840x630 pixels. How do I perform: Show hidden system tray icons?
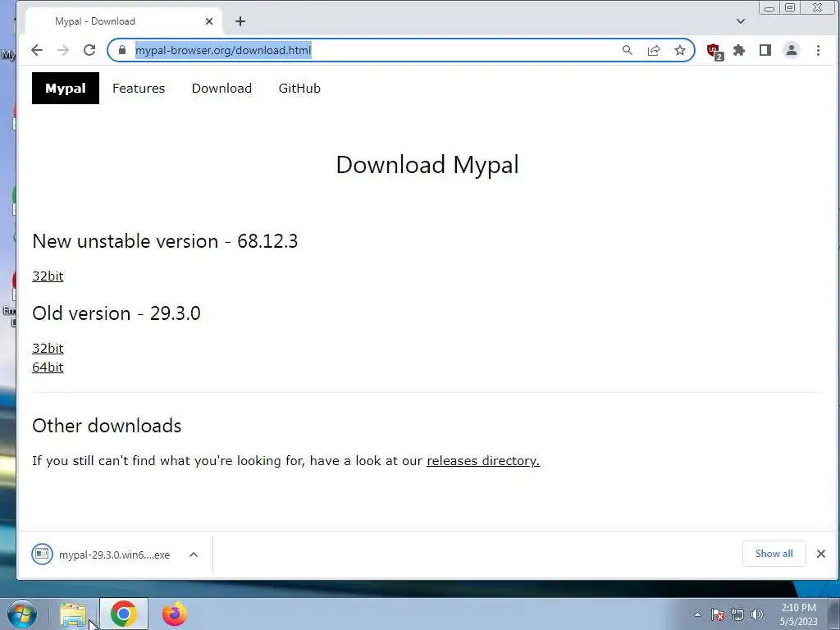[697, 614]
